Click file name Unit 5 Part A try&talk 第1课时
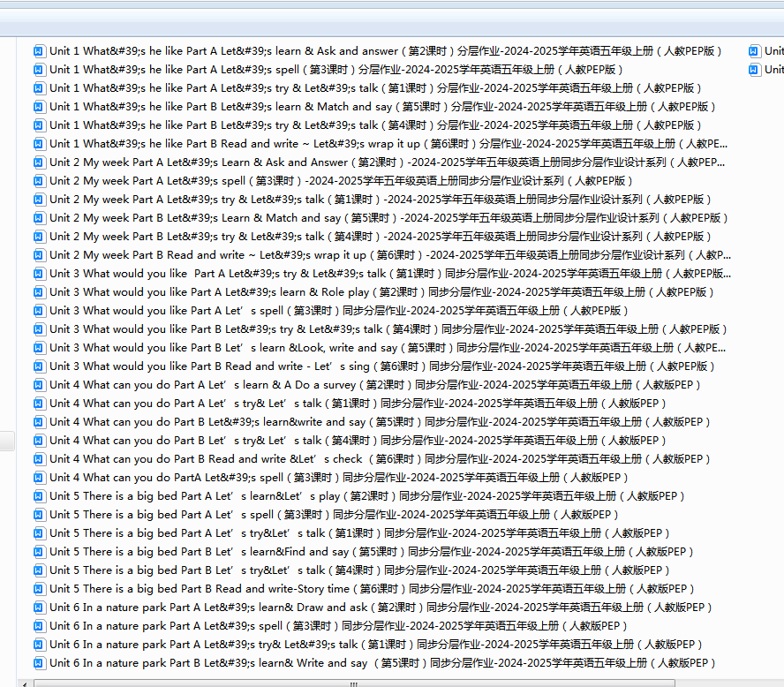 (359, 533)
